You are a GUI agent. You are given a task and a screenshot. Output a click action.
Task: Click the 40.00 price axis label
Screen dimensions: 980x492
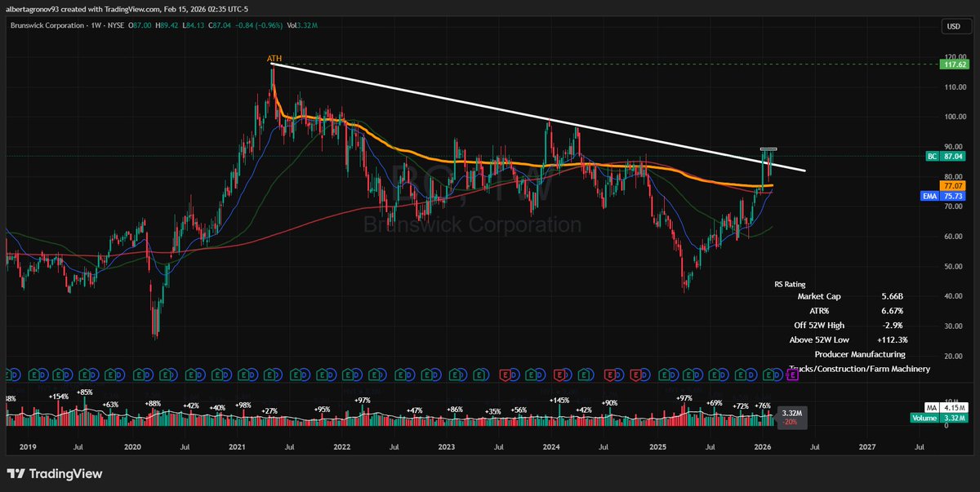click(x=952, y=296)
